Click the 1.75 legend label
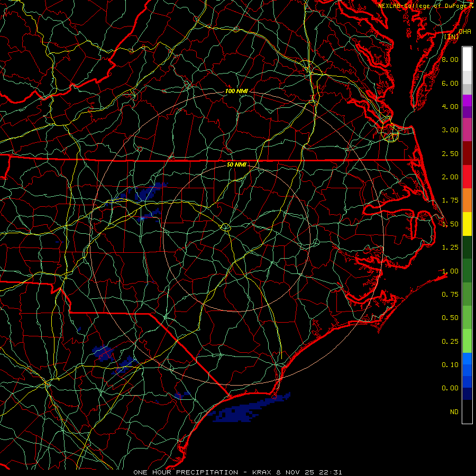Viewport: 476px width, 476px height. tap(450, 200)
